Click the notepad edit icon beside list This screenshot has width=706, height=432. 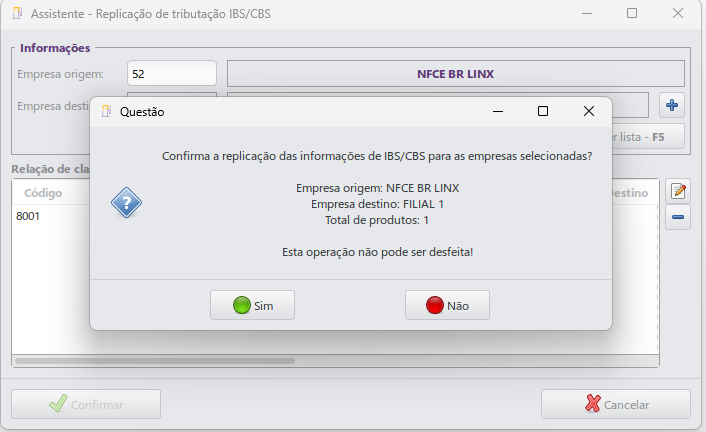pyautogui.click(x=678, y=191)
